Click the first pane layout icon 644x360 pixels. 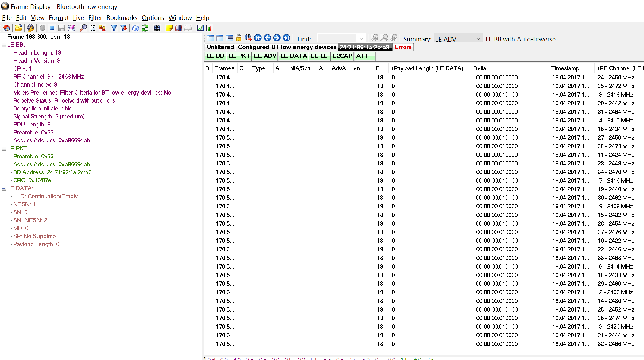210,38
